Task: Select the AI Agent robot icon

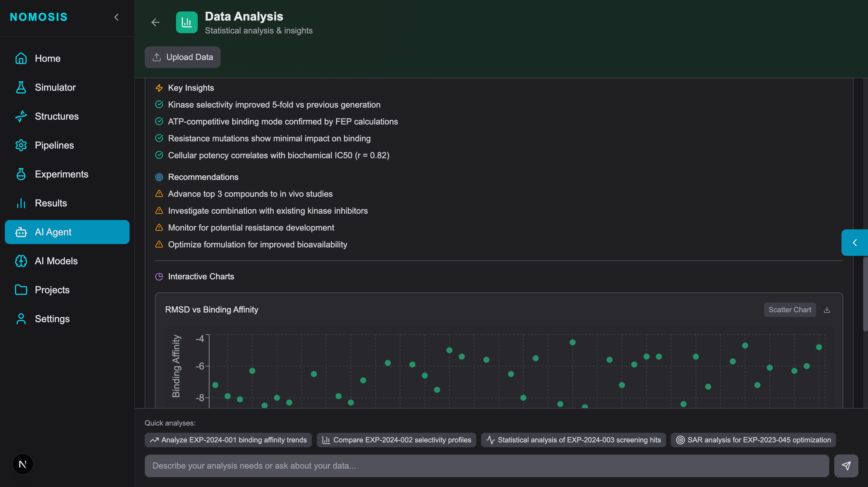Action: (x=21, y=232)
